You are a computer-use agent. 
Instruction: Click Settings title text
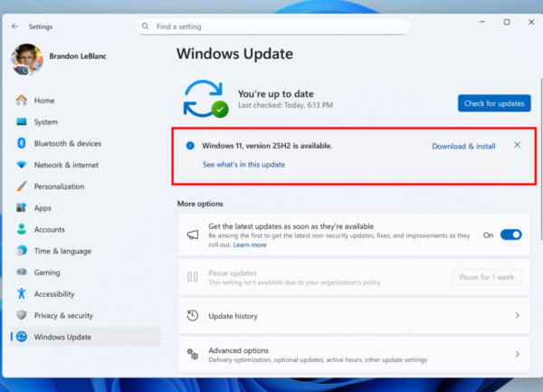point(41,26)
